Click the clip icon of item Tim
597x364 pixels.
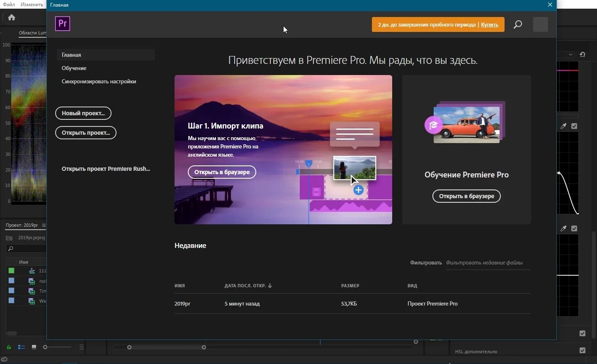point(32,291)
